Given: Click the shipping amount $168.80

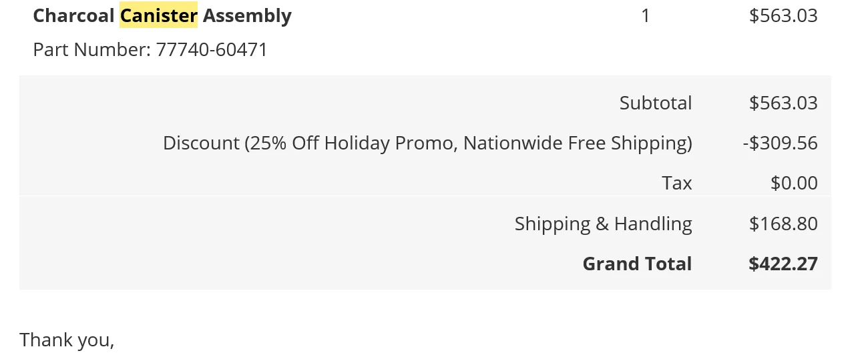Looking at the screenshot, I should [x=783, y=224].
